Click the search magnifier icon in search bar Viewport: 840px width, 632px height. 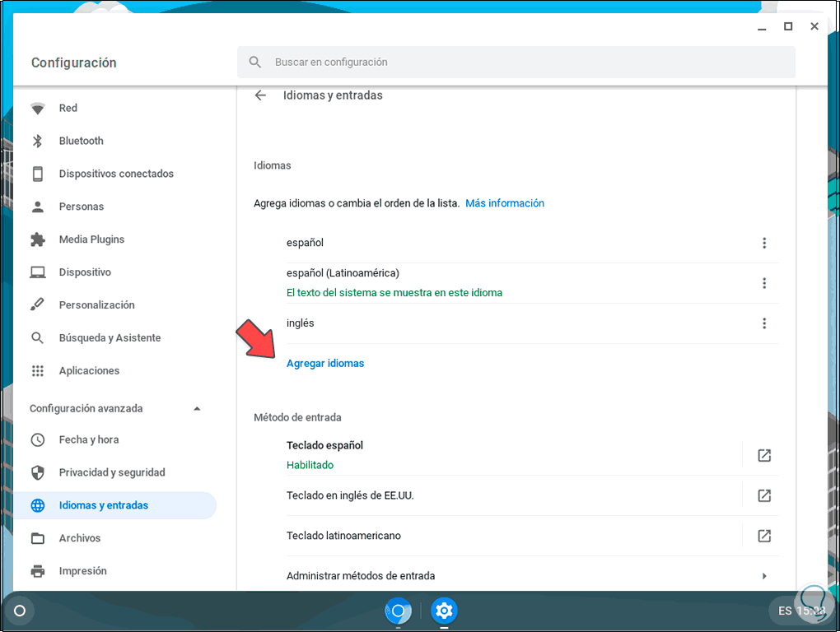click(x=255, y=62)
